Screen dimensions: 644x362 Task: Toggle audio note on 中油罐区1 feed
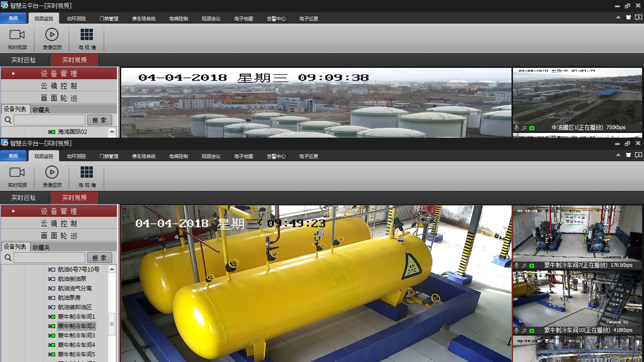point(524,128)
